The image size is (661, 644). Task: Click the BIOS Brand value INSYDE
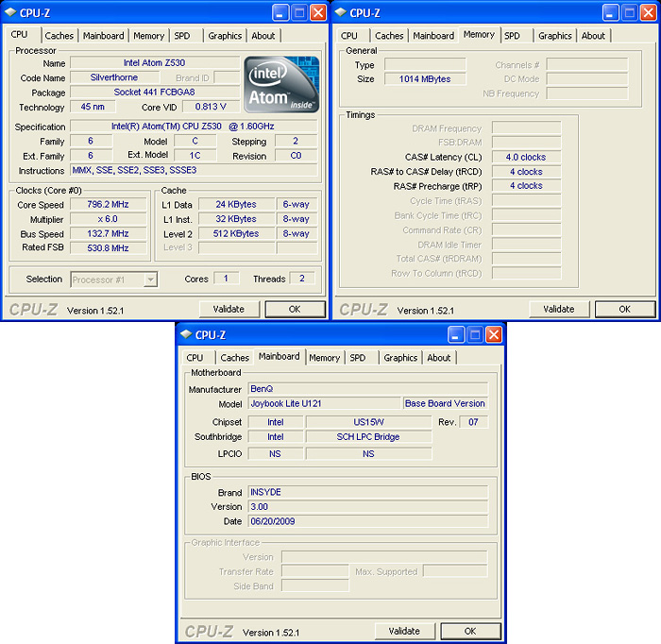368,492
